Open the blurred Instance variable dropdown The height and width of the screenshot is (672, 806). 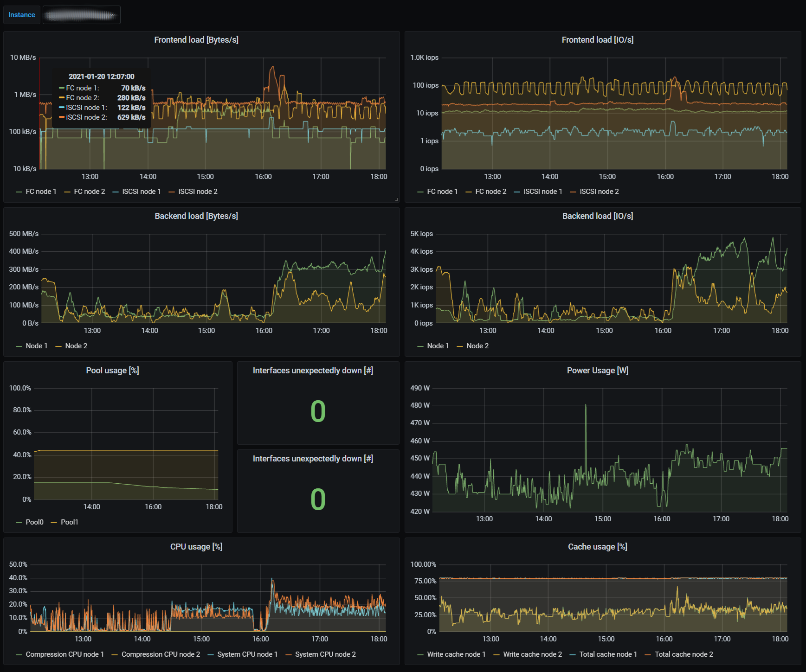81,15
